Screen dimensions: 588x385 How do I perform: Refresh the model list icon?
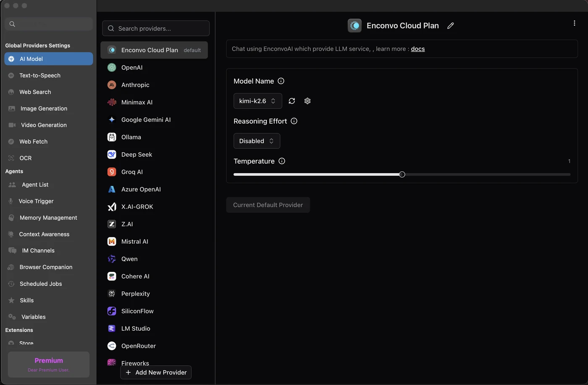click(292, 101)
